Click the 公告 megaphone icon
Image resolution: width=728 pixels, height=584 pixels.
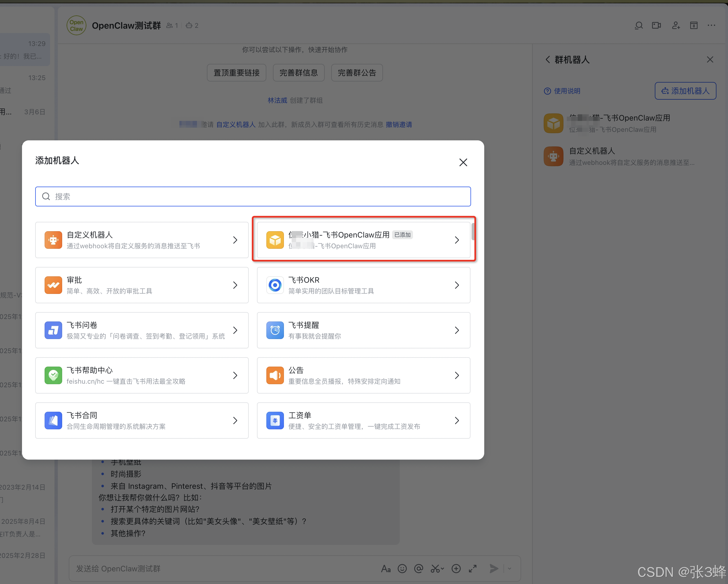tap(275, 375)
